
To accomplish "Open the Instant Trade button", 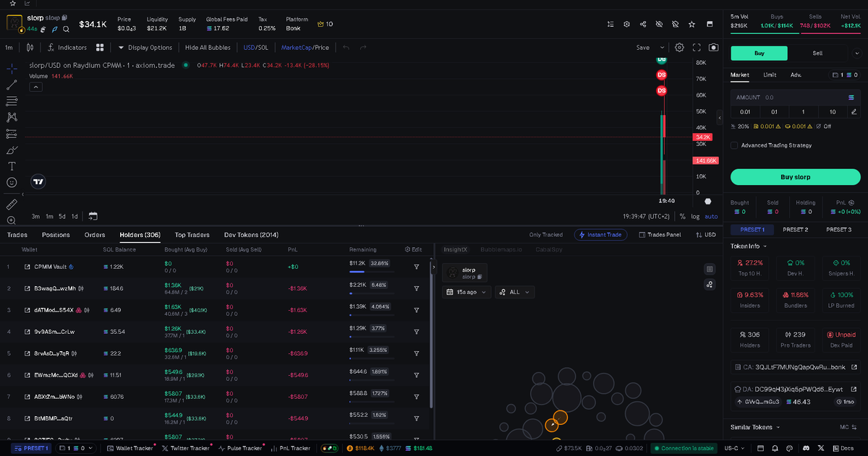I will coord(600,235).
